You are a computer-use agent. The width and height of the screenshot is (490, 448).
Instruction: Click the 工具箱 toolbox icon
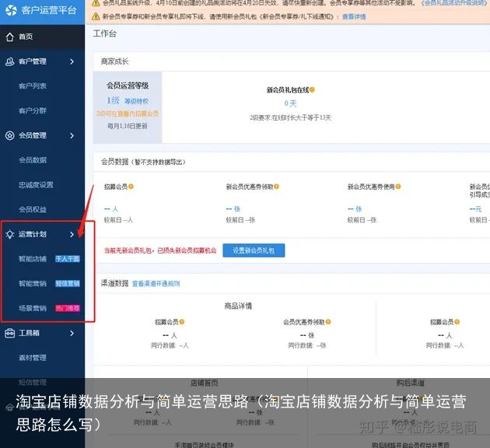point(9,333)
